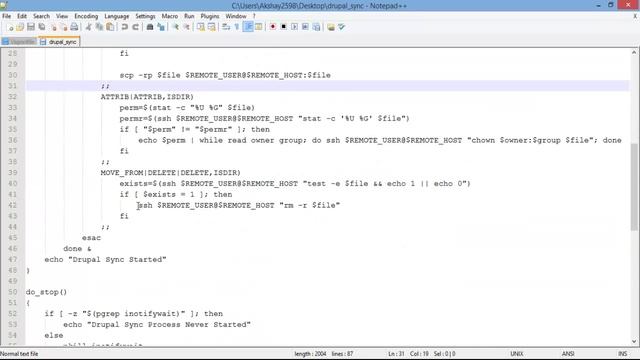Click line number 50 in margin
This screenshot has width=640, height=360.
[13, 292]
